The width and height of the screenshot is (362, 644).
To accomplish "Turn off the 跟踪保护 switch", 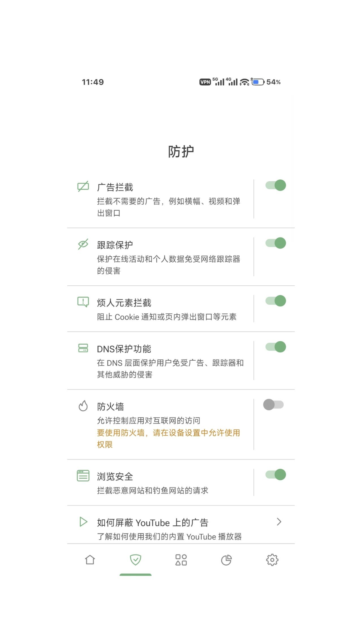I will click(x=276, y=243).
